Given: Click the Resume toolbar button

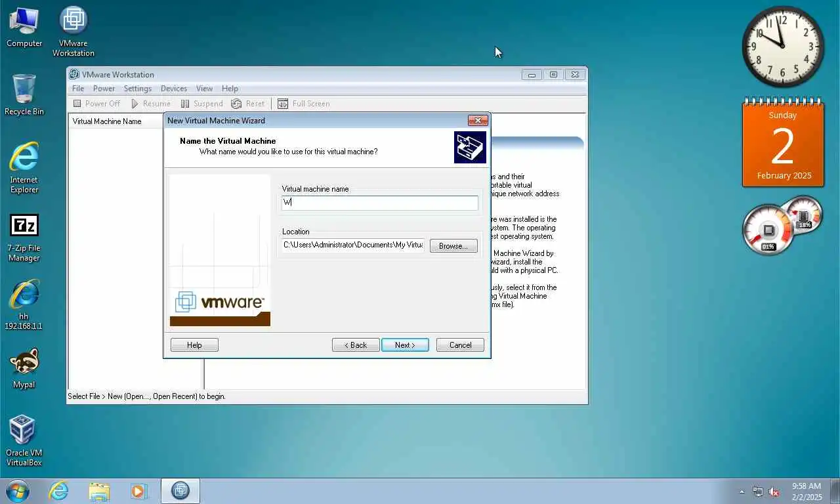Looking at the screenshot, I should (x=150, y=104).
